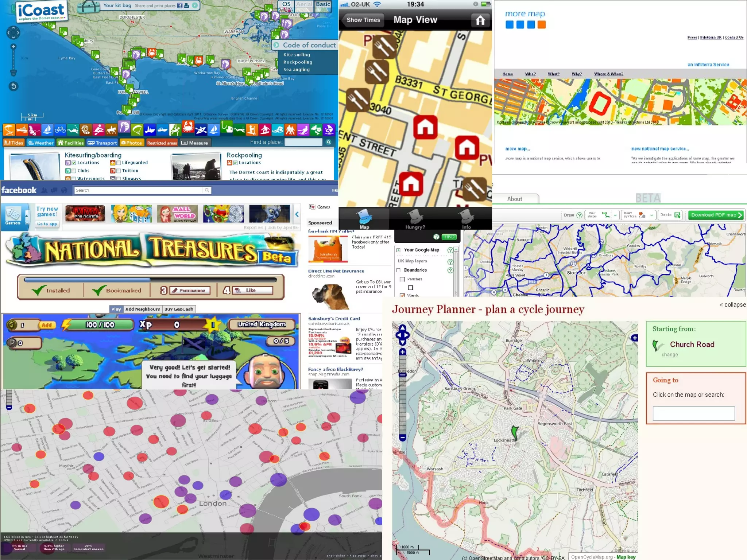Share kit bag via Facebook icon

pyautogui.click(x=179, y=5)
